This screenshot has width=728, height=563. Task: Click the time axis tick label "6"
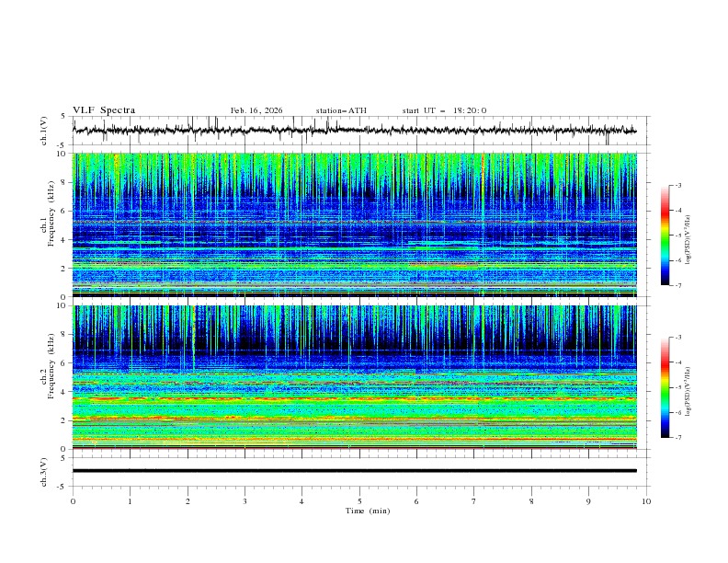[x=416, y=501]
